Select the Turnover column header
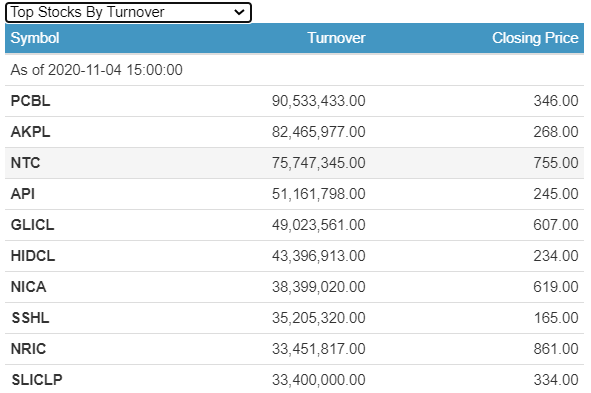Image resolution: width=591 pixels, height=393 pixels. click(x=336, y=38)
